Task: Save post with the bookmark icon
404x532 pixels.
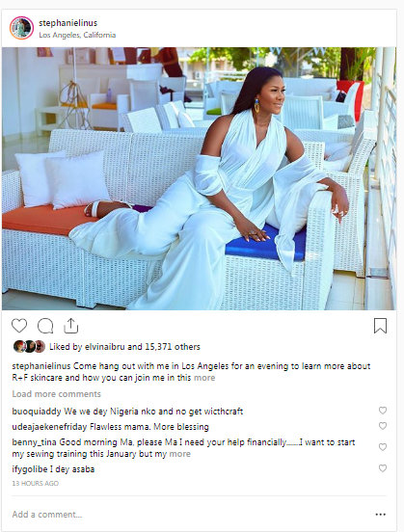Action: click(x=380, y=326)
